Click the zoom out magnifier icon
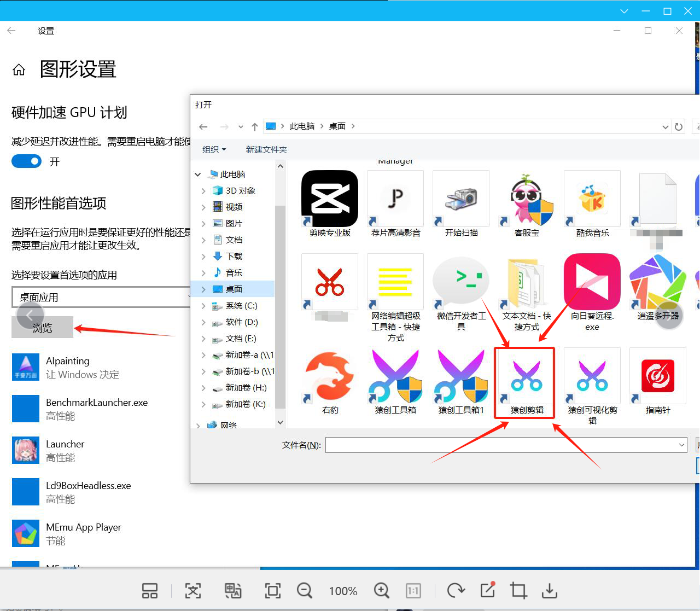700x611 pixels. point(304,591)
